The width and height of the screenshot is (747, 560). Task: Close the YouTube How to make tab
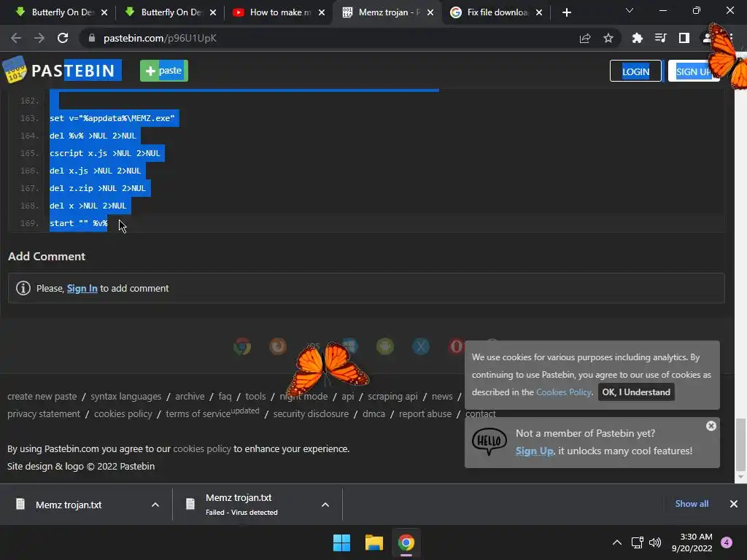(x=322, y=12)
